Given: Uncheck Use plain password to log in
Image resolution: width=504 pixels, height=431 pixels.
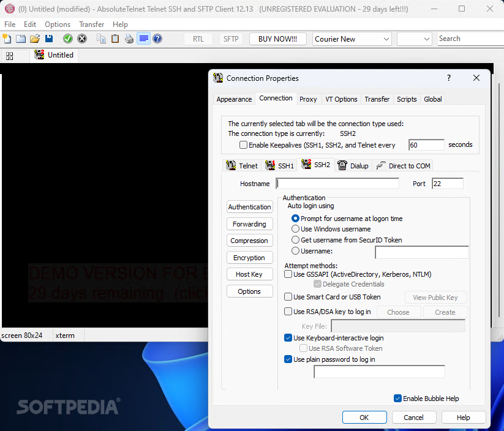Looking at the screenshot, I should (288, 359).
